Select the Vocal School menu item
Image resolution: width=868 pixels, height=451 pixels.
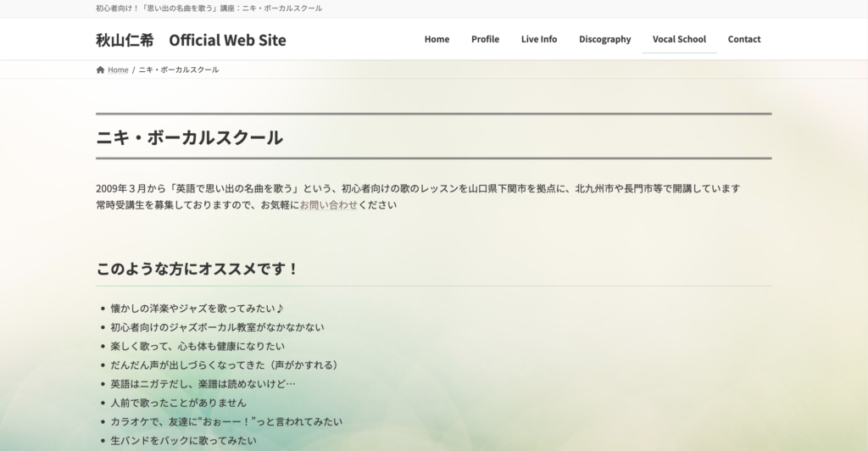click(x=679, y=39)
